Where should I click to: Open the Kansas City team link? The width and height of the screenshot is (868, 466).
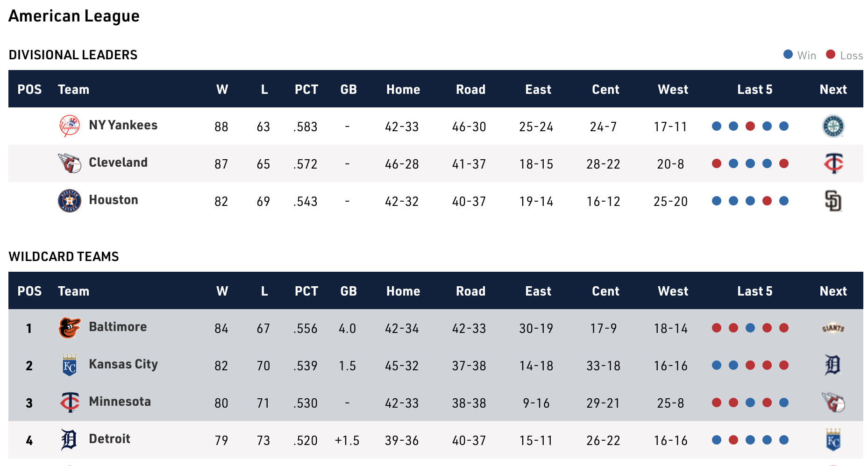(x=123, y=364)
